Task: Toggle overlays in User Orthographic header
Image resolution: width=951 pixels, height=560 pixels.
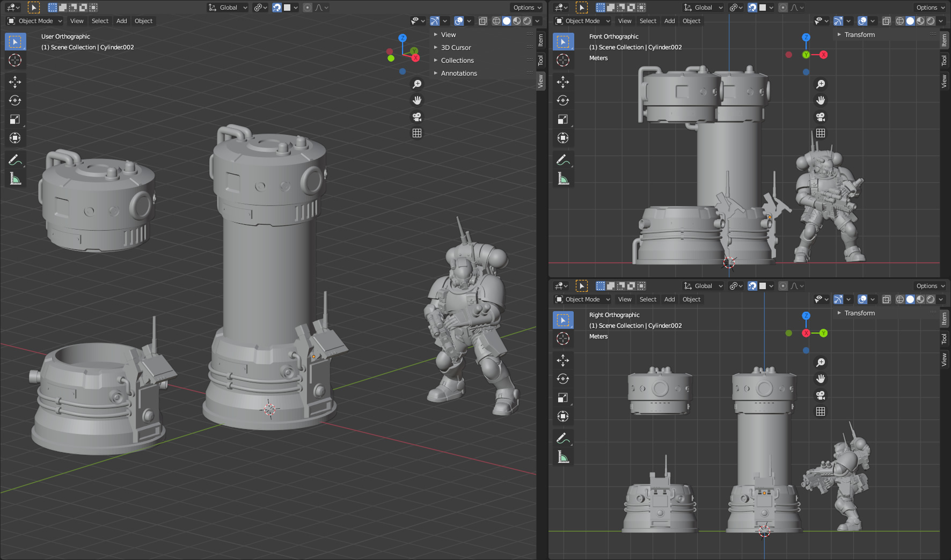Action: [459, 21]
